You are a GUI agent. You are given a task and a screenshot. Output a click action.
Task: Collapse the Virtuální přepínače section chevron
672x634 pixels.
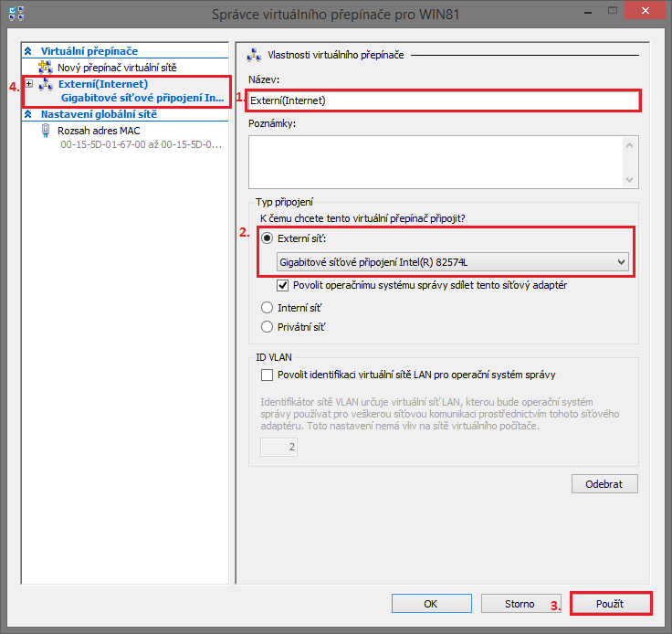pyautogui.click(x=28, y=51)
